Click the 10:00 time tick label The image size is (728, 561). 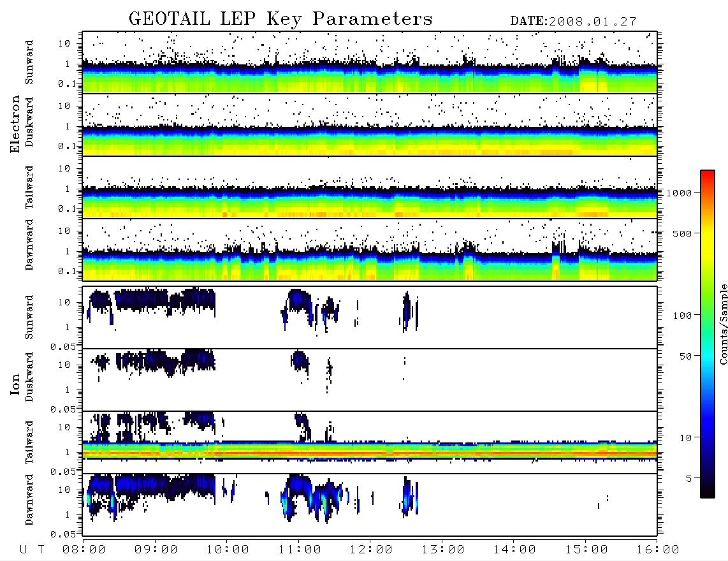pyautogui.click(x=228, y=550)
